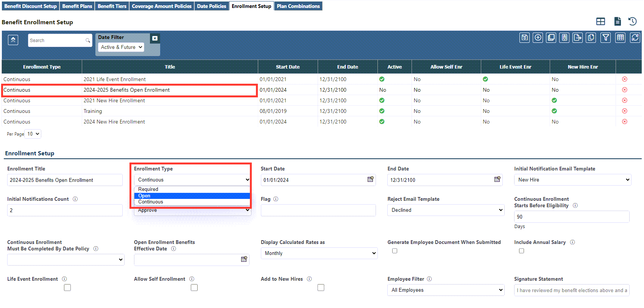Click the search magnifier icon
644x308 pixels.
pos(88,41)
